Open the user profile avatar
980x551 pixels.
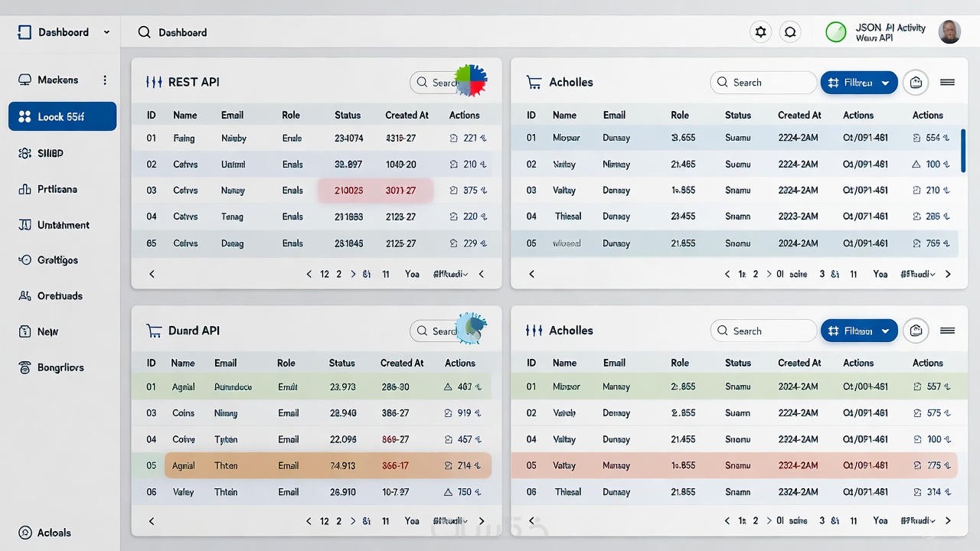[949, 32]
